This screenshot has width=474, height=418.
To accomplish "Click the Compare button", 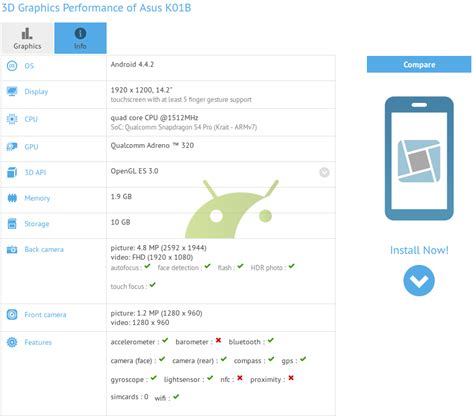I will 419,64.
